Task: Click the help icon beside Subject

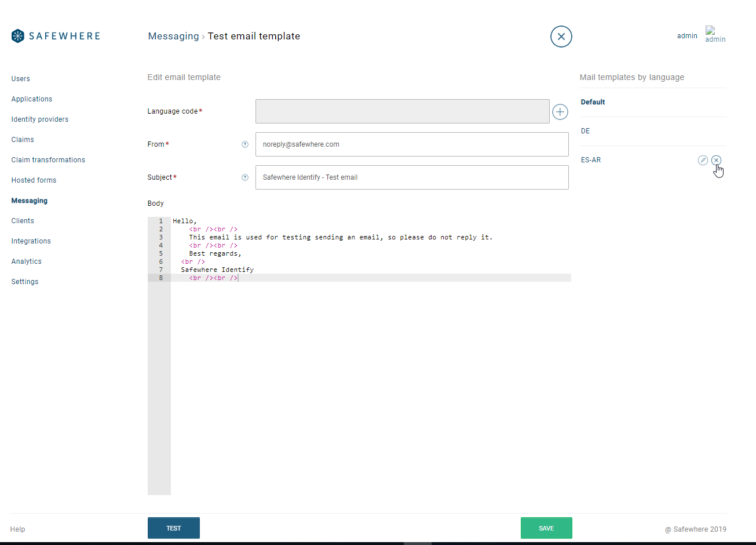Action: pos(245,177)
